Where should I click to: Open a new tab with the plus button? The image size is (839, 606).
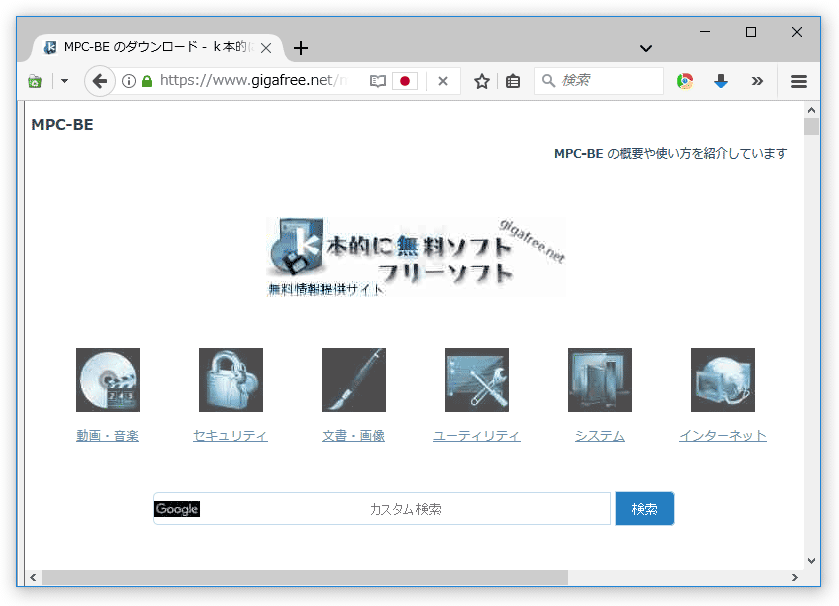tap(301, 48)
